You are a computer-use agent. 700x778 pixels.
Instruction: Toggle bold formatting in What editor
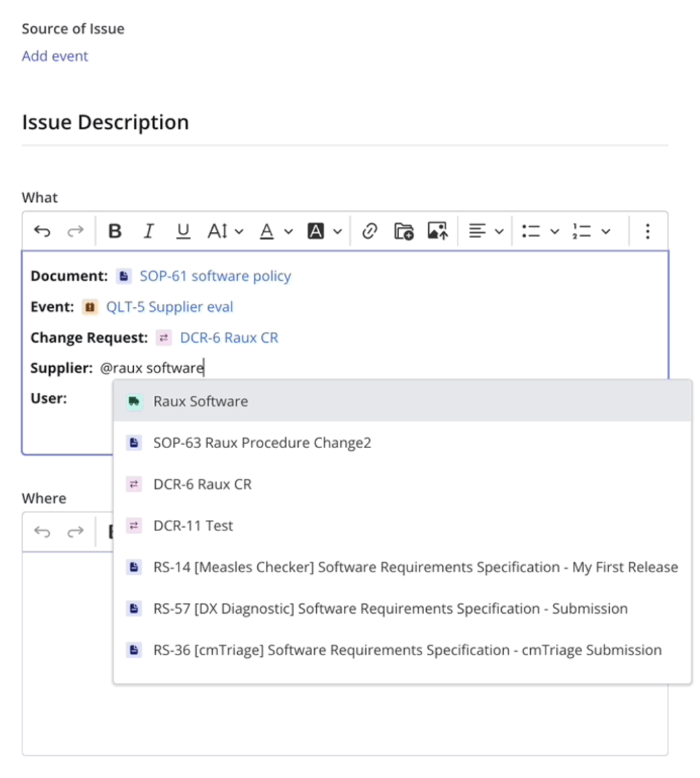[115, 231]
